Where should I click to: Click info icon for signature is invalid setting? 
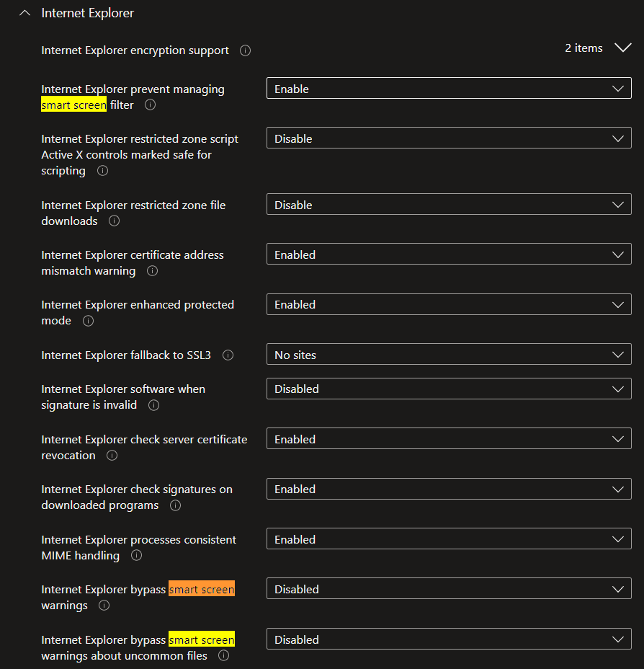tap(153, 405)
